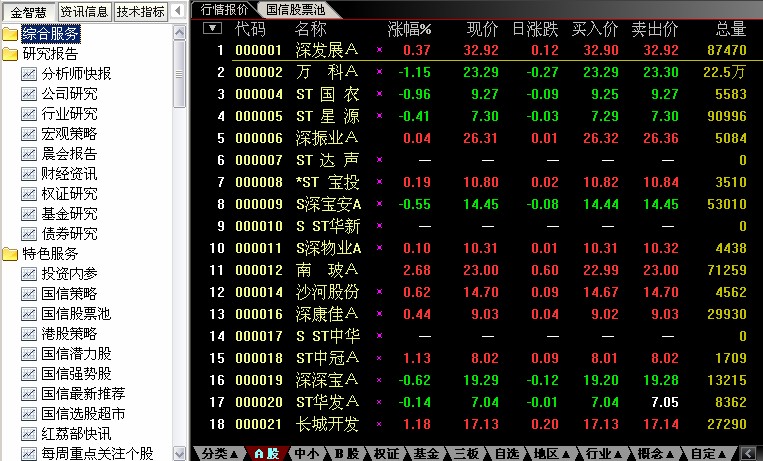Click the 特色服务 folder icon
763x461 pixels.
click(x=10, y=254)
